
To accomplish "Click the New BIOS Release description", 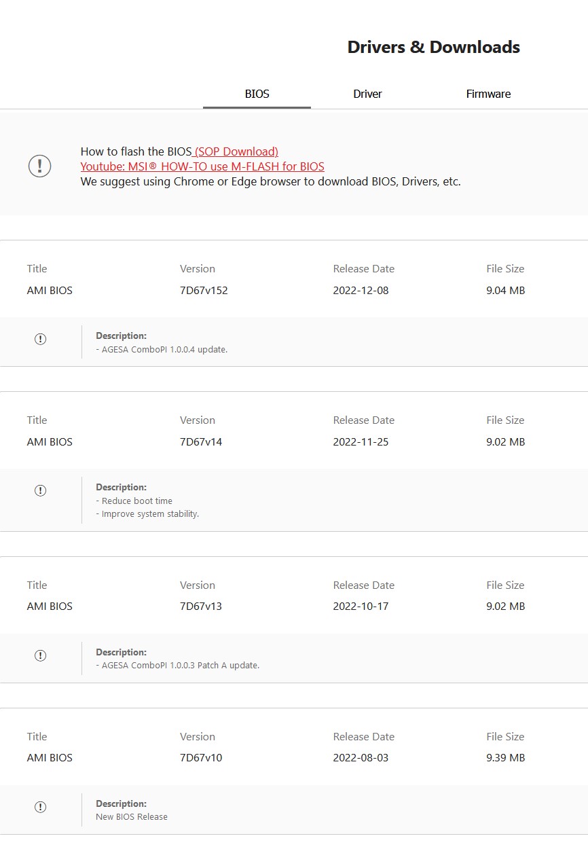I will 132,817.
